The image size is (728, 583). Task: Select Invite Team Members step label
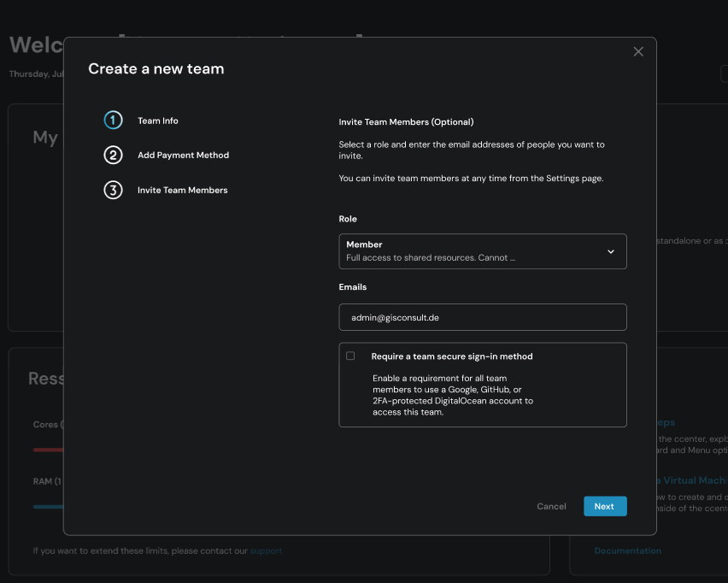(x=182, y=190)
